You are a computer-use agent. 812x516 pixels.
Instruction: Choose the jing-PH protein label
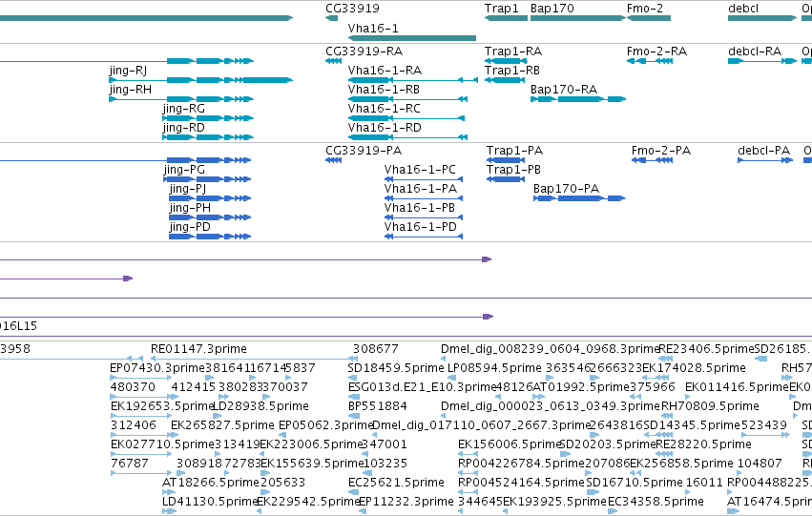[x=190, y=208]
